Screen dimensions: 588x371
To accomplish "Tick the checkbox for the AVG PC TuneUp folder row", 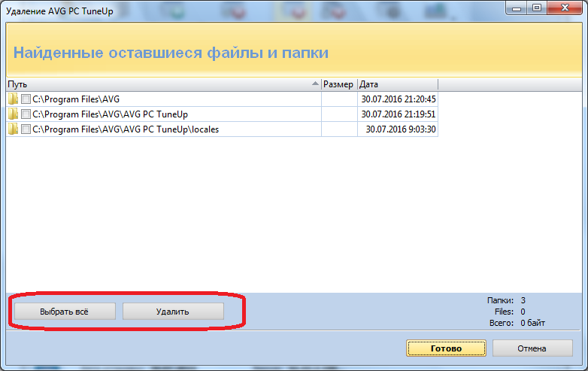I will click(x=26, y=114).
